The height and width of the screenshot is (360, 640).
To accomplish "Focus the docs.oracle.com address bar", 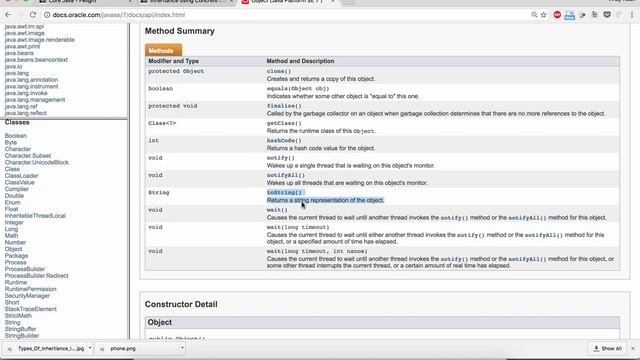I will (286, 15).
